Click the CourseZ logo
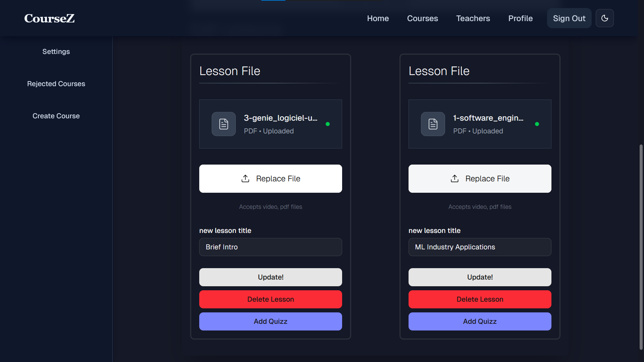The height and width of the screenshot is (362, 644). click(x=49, y=18)
